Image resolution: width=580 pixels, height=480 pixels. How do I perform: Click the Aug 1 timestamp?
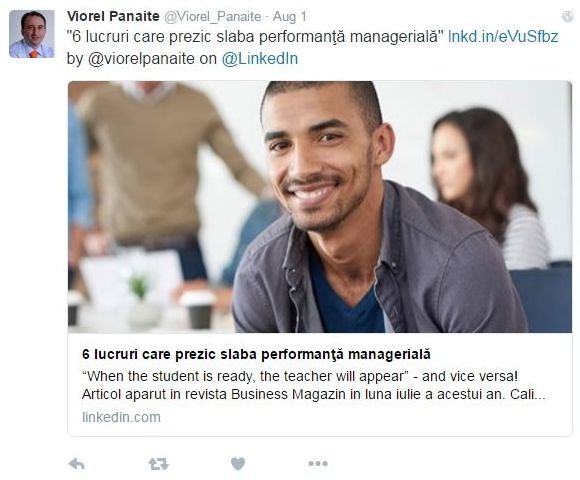point(290,17)
